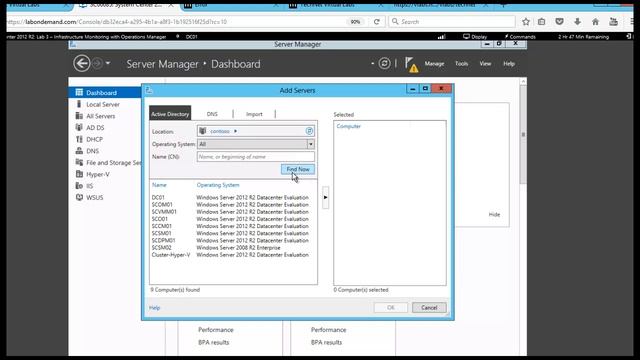Select File and Storage Services in sidebar
Screen dimensions: 640x360
point(113,162)
